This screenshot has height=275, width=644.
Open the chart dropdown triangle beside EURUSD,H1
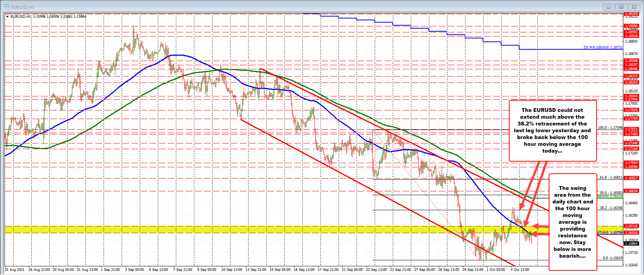tap(7, 17)
